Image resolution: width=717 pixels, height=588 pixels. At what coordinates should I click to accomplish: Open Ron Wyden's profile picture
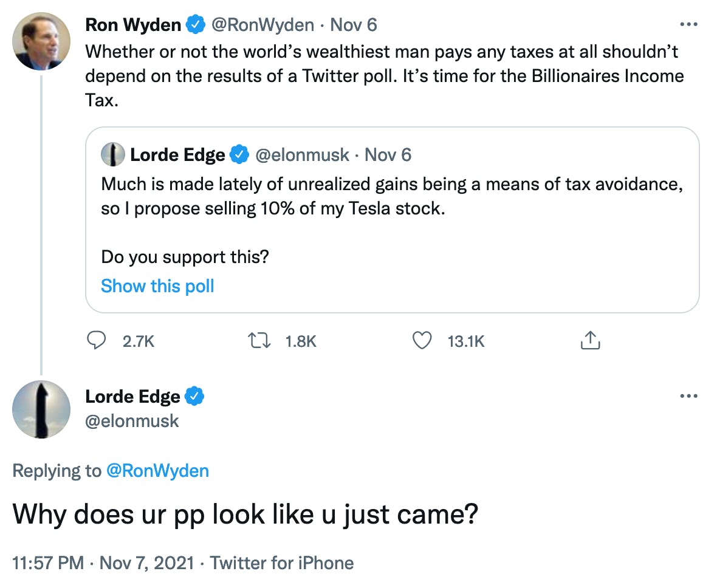point(41,40)
